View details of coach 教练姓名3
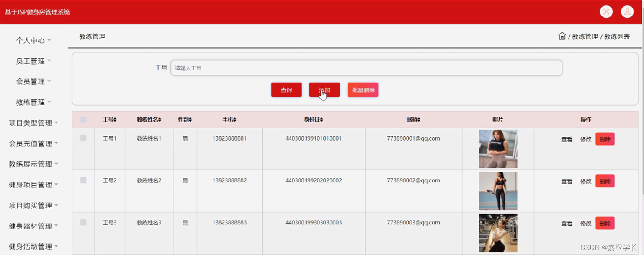 [567, 224]
